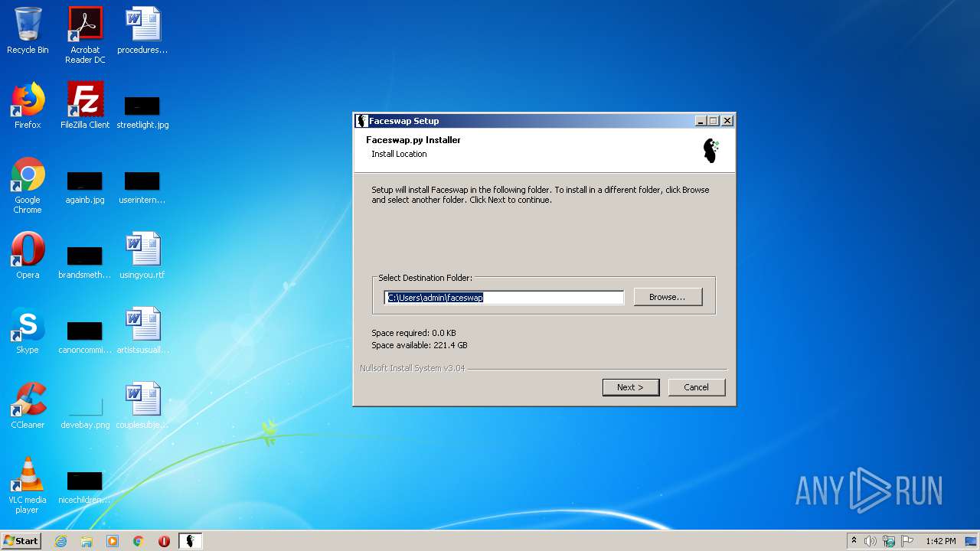The image size is (980, 551).
Task: Click Next > to continue installation
Action: click(x=631, y=387)
